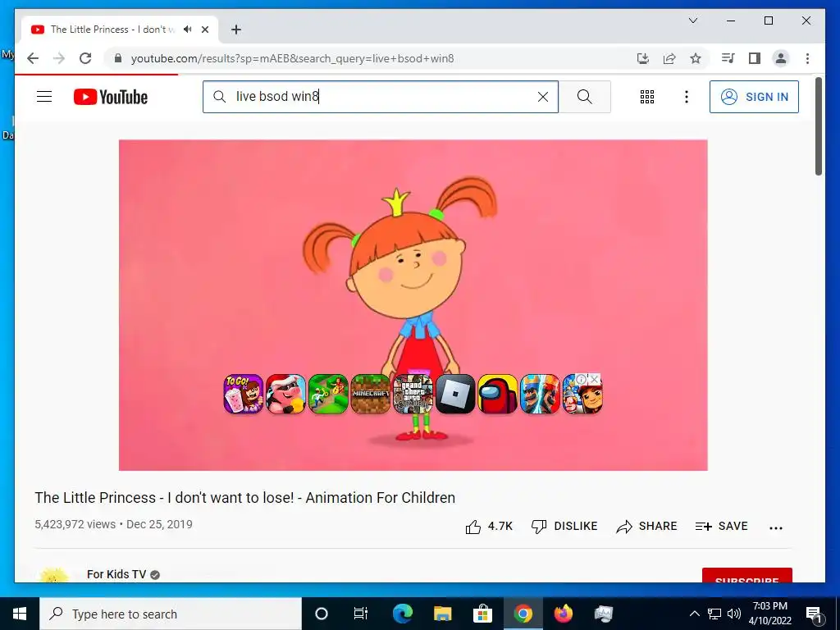Clear the search box with the X
The height and width of the screenshot is (630, 840).
[543, 97]
